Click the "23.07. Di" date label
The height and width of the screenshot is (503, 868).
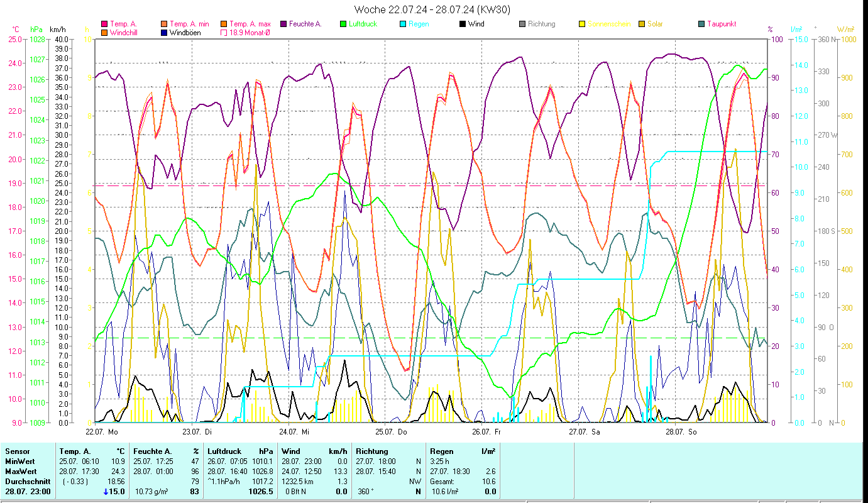tap(197, 432)
